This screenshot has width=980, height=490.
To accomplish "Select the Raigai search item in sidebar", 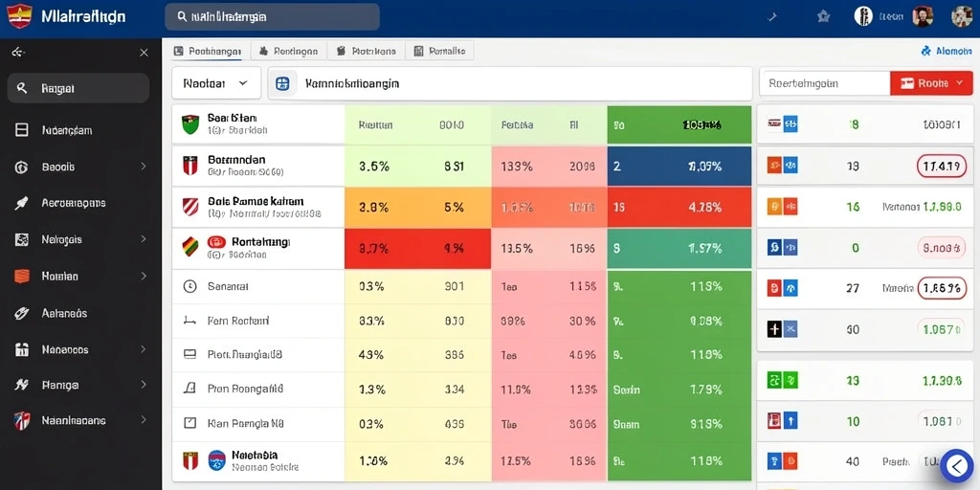I will (78, 88).
